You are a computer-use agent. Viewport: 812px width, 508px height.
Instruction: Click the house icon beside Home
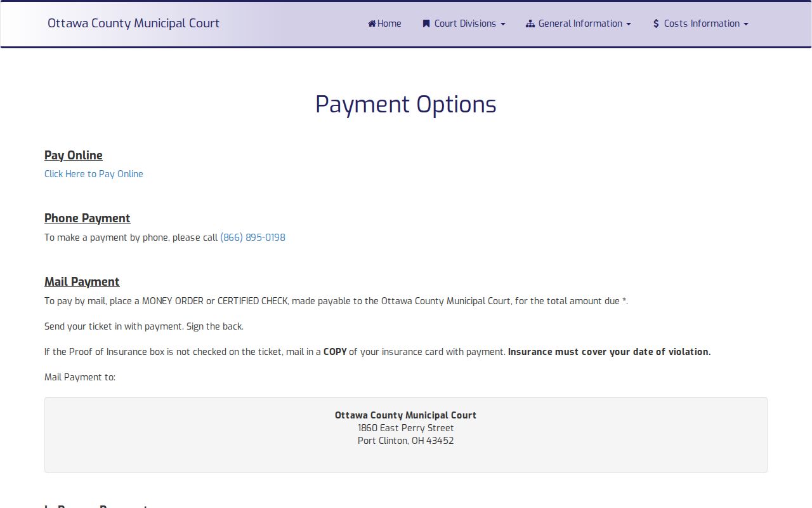point(372,23)
